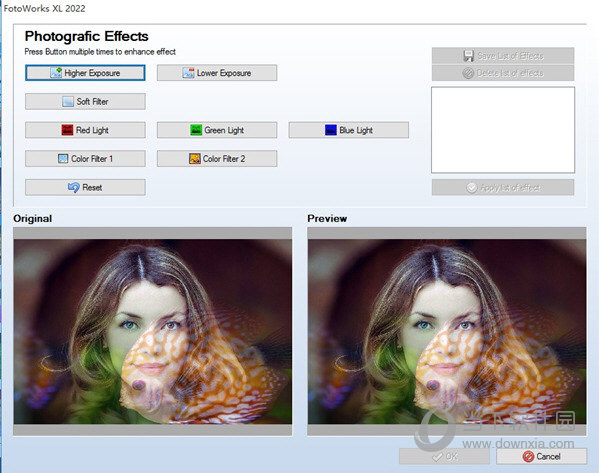Apply Color Filter 2
Screen dimensions: 599x473
217,159
